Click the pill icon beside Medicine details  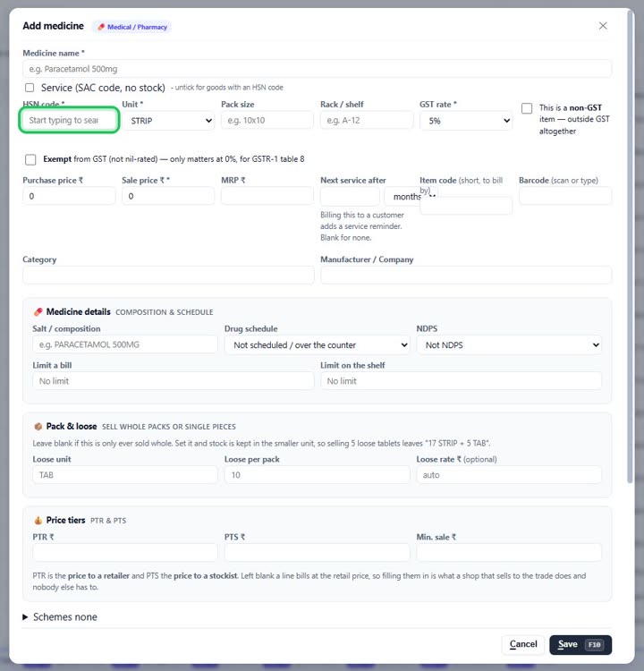click(x=38, y=312)
